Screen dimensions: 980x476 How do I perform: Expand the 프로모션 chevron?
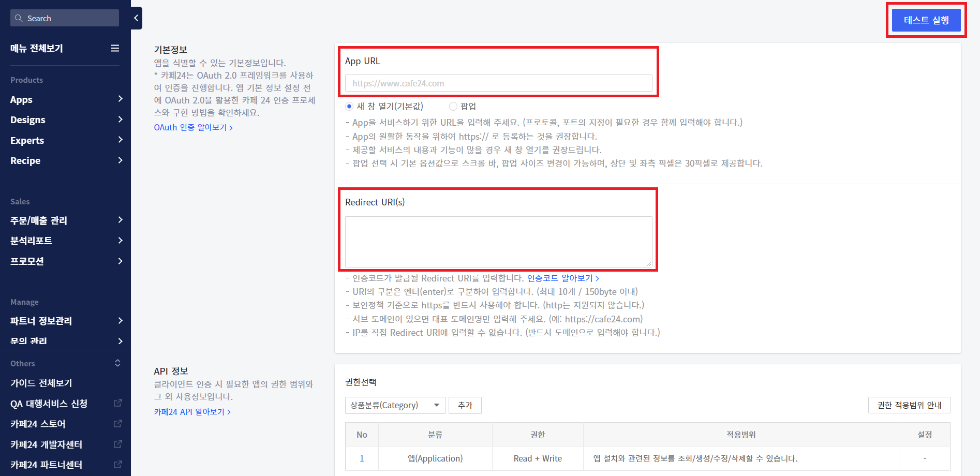point(120,261)
